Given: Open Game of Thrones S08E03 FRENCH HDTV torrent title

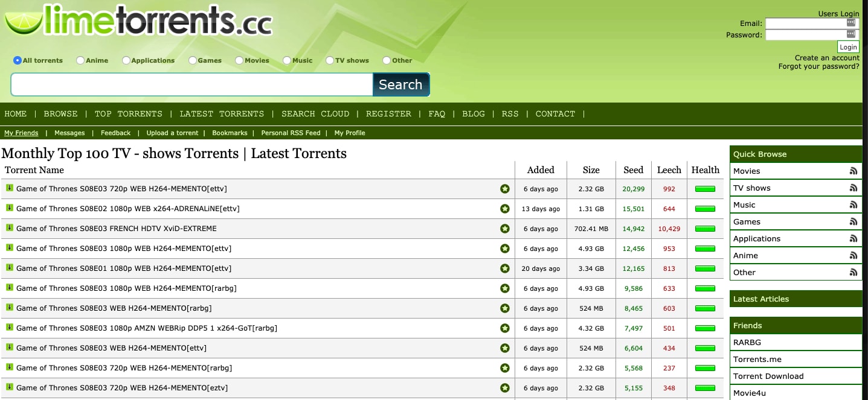Looking at the screenshot, I should tap(116, 229).
